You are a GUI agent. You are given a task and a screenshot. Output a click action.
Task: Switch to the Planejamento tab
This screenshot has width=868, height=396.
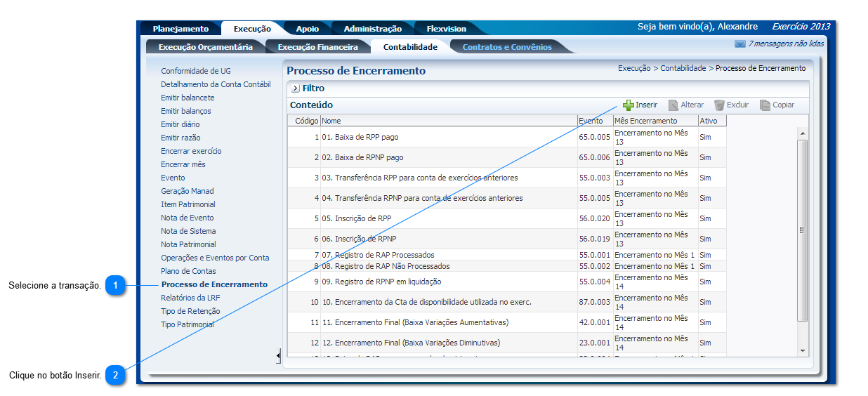coord(180,29)
